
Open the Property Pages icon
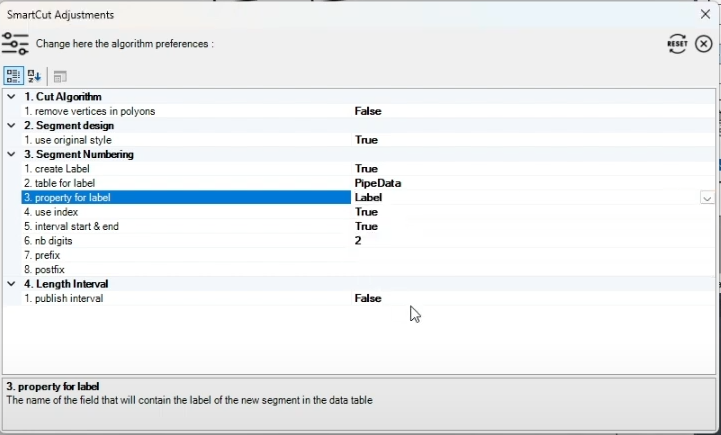60,76
